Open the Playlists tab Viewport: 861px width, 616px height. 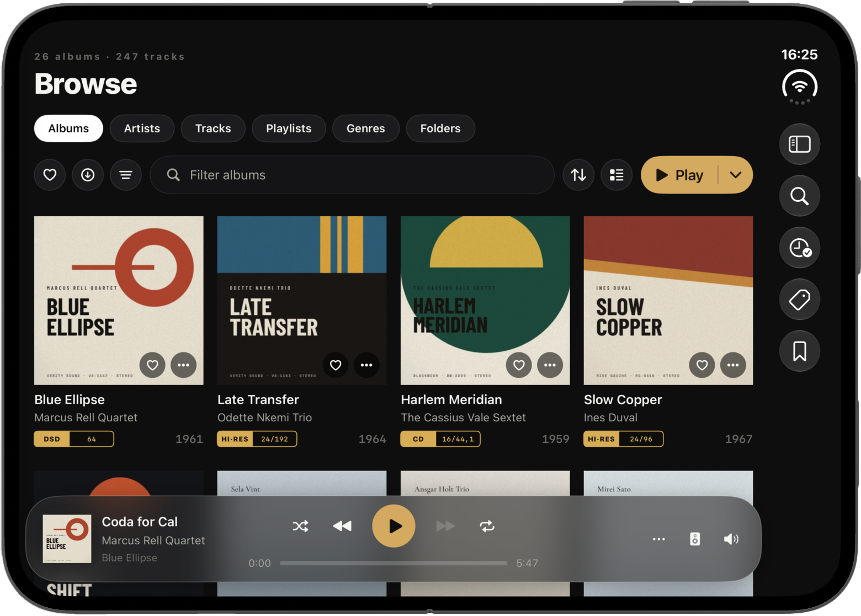pos(289,128)
